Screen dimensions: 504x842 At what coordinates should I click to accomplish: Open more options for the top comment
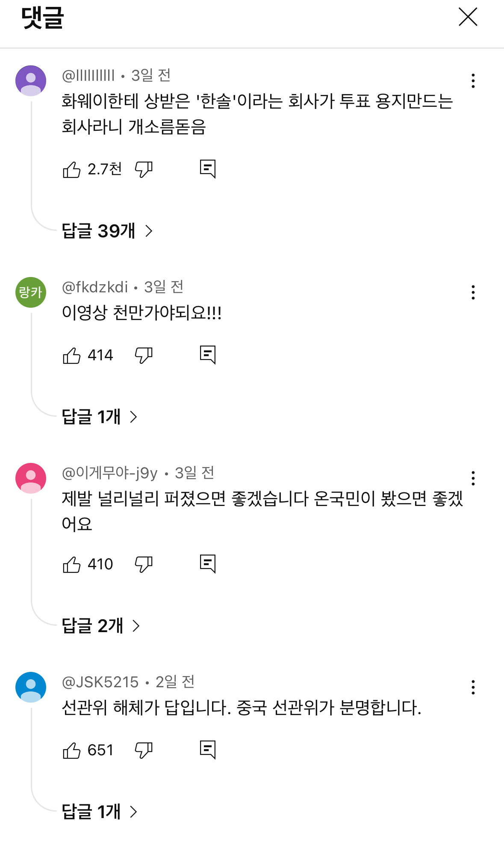pos(473,81)
